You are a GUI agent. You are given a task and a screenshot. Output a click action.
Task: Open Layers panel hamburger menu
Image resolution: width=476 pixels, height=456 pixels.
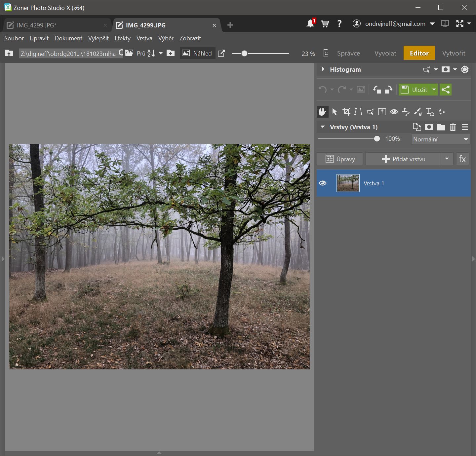tap(465, 127)
